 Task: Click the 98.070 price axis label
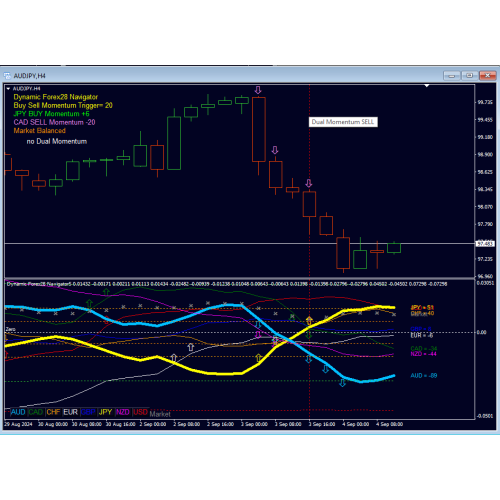485,207
